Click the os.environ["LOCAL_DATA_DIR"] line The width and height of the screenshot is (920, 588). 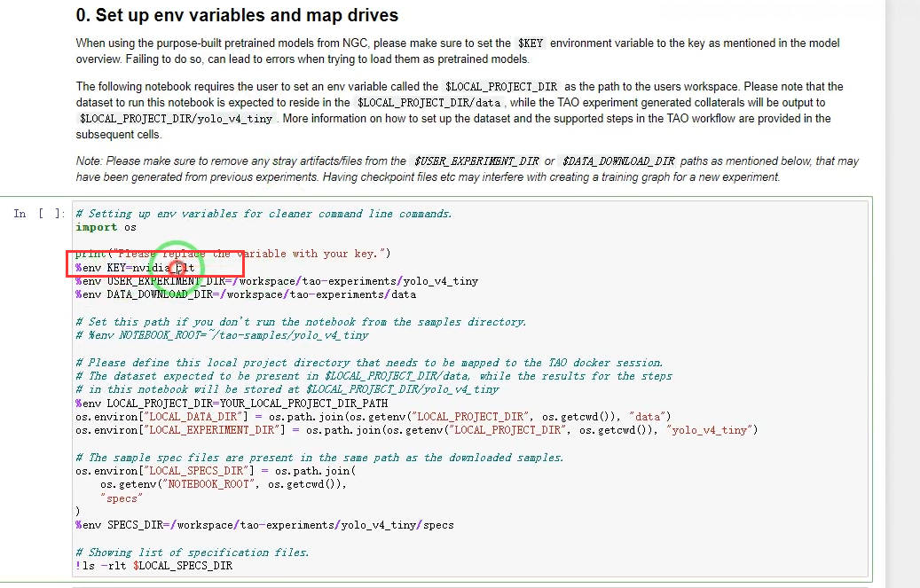click(x=374, y=417)
